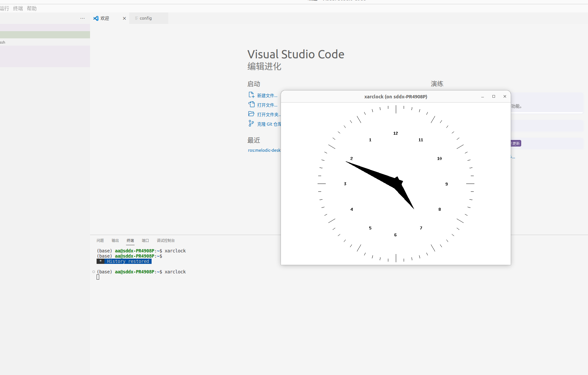Switch to the config editor tab
588x375 pixels.
pyautogui.click(x=149, y=18)
